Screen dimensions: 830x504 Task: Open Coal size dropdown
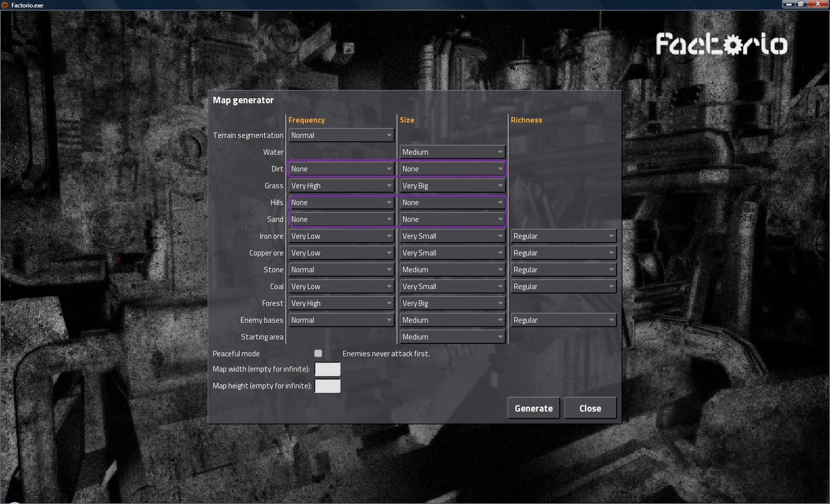click(453, 287)
